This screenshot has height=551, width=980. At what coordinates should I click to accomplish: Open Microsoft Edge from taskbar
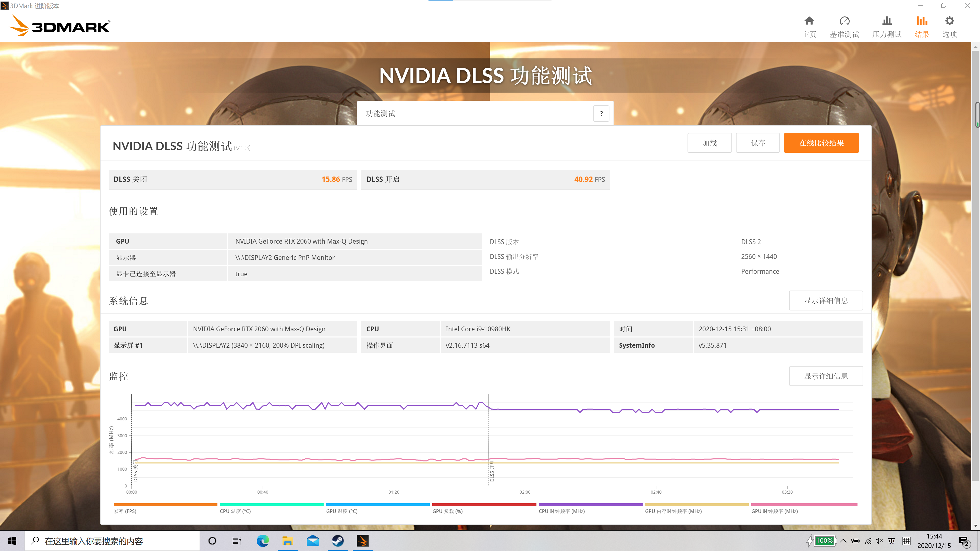(263, 541)
